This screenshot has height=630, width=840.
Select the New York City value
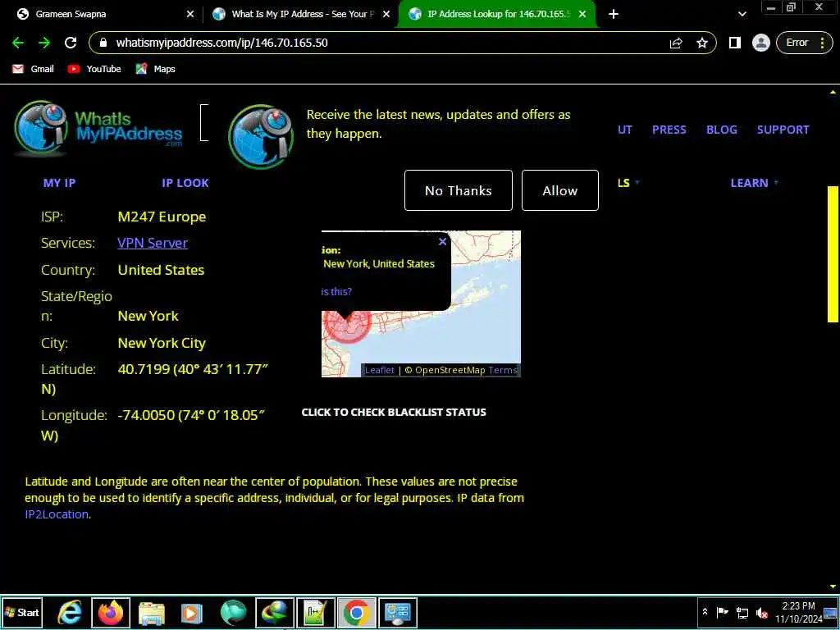162,343
